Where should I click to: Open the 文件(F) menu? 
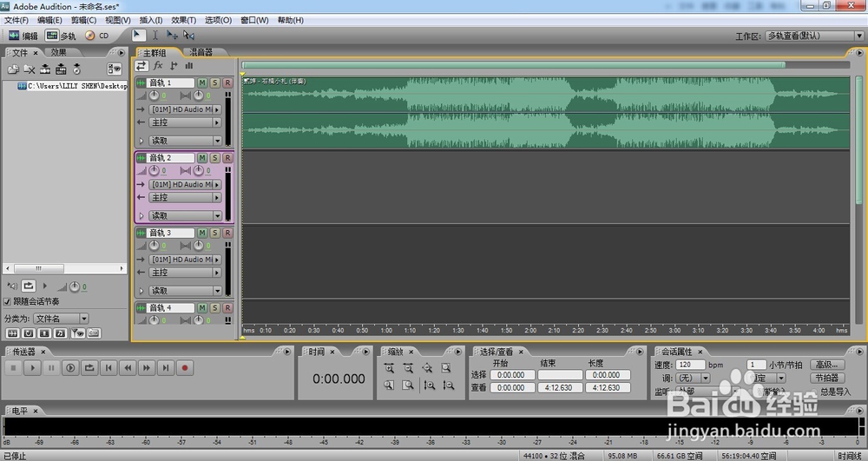click(x=16, y=20)
